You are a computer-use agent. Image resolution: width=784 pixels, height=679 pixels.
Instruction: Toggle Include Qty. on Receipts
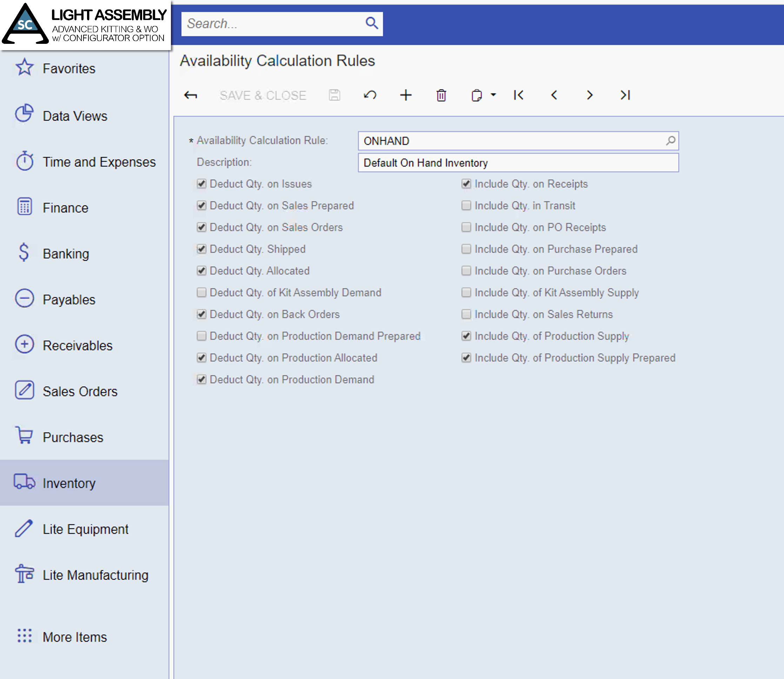pyautogui.click(x=466, y=184)
